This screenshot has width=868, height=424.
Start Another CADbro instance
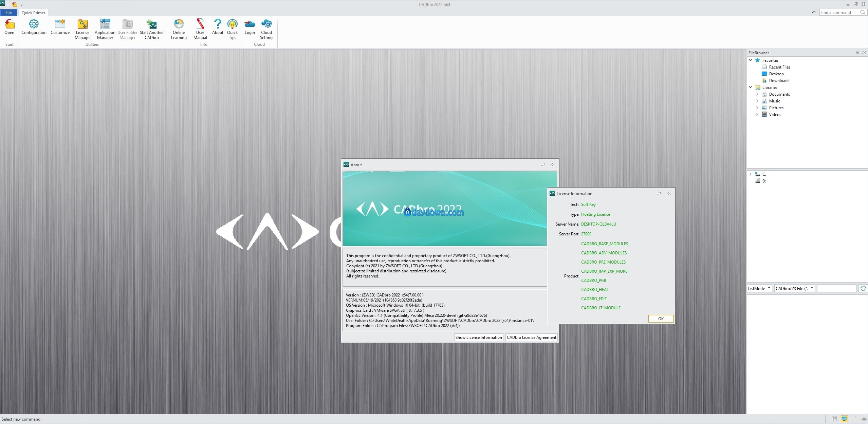click(151, 24)
